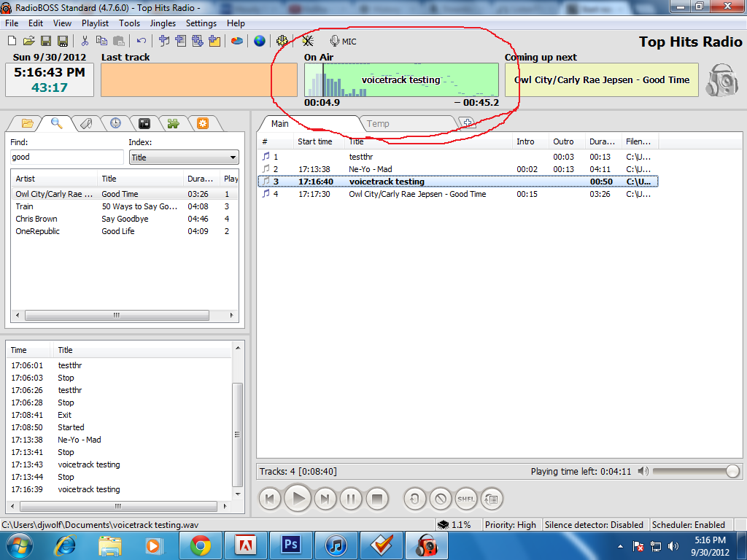Cut selected track with the scissors icon

coord(85,41)
